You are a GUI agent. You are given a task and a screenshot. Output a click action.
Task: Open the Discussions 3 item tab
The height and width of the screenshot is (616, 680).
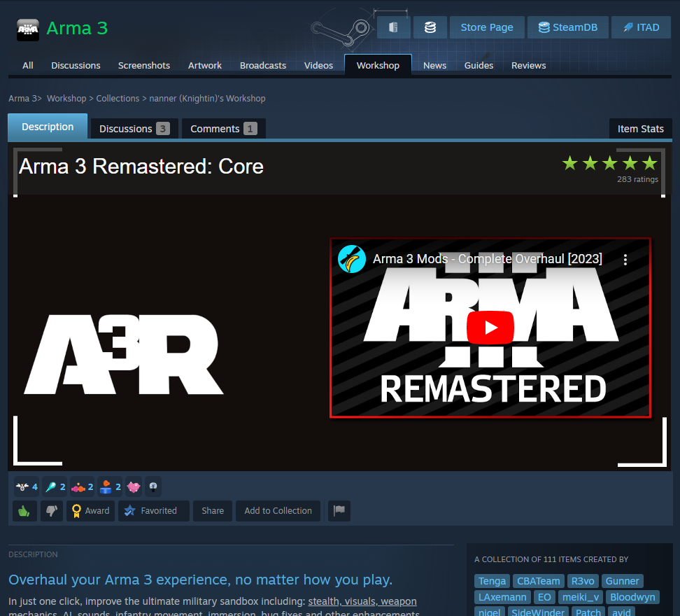pyautogui.click(x=134, y=129)
